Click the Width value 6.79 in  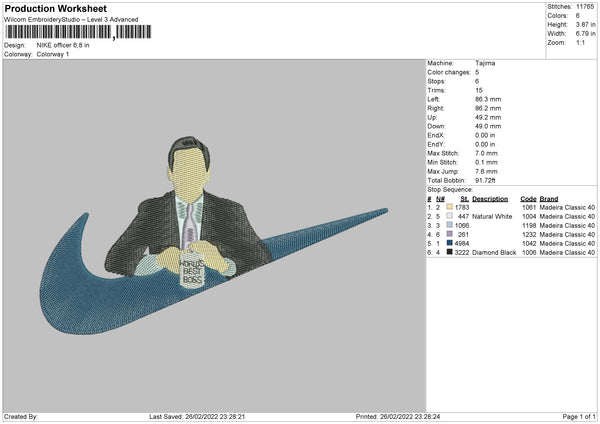tap(585, 34)
